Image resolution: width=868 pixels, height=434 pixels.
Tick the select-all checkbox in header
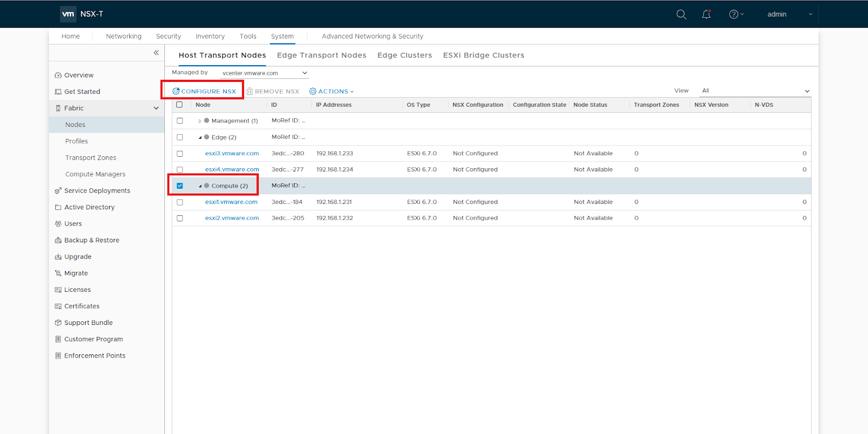click(180, 105)
